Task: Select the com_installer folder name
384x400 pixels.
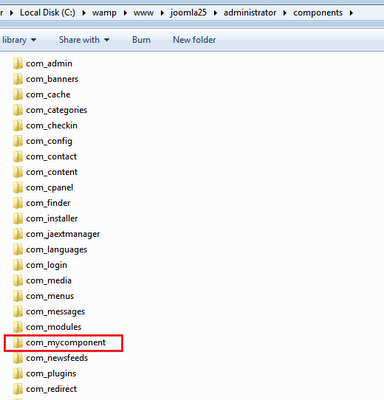Action: [x=52, y=218]
